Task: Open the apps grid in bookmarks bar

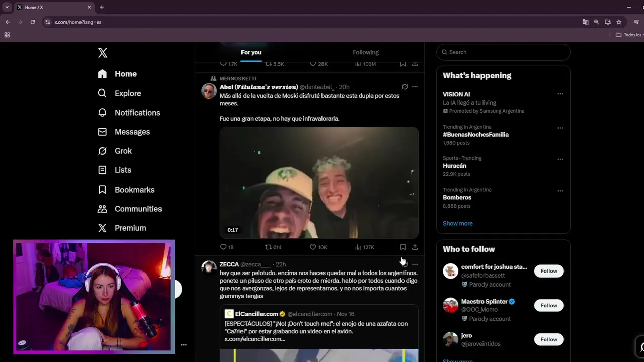Action: tap(7, 35)
